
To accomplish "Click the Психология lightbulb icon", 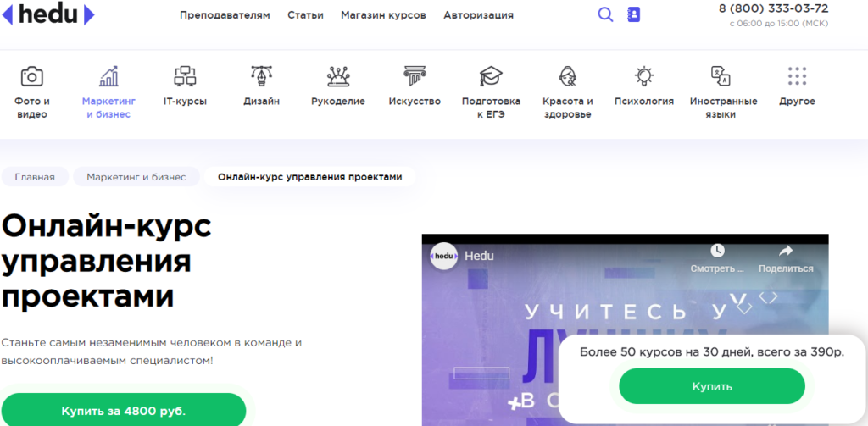I will [644, 77].
